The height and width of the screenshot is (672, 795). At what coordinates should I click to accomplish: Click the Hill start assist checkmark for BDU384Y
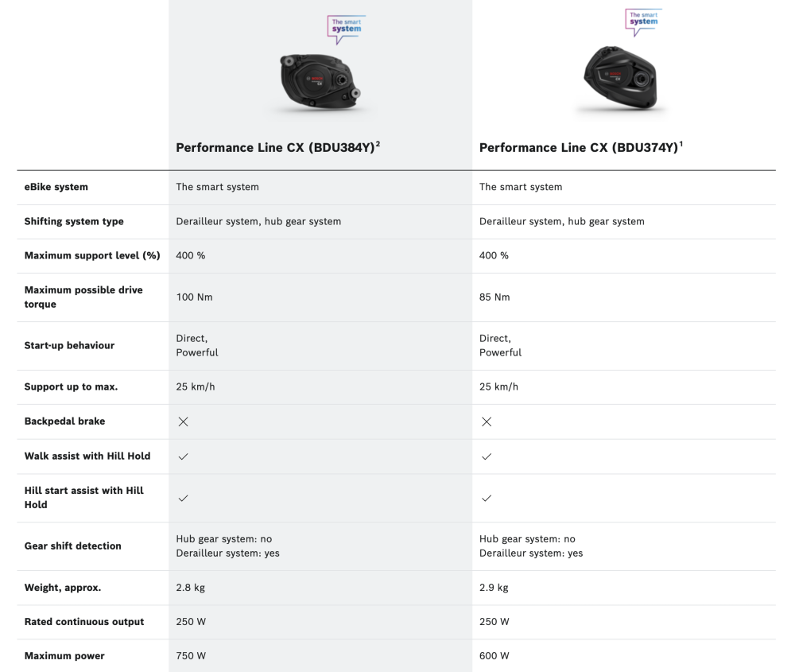tap(183, 498)
